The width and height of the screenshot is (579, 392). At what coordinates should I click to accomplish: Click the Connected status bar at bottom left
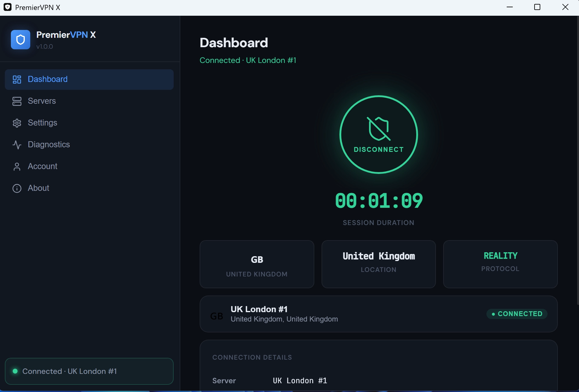pos(89,371)
